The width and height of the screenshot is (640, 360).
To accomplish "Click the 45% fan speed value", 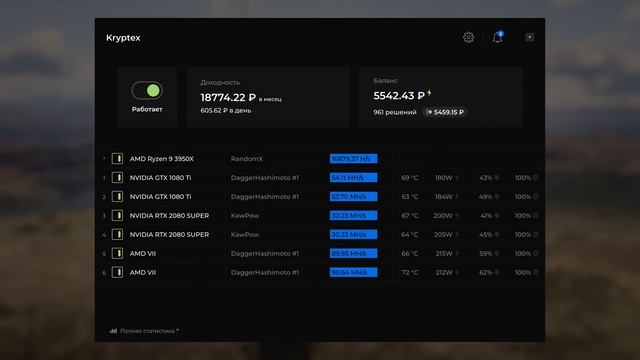I will (x=486, y=235).
